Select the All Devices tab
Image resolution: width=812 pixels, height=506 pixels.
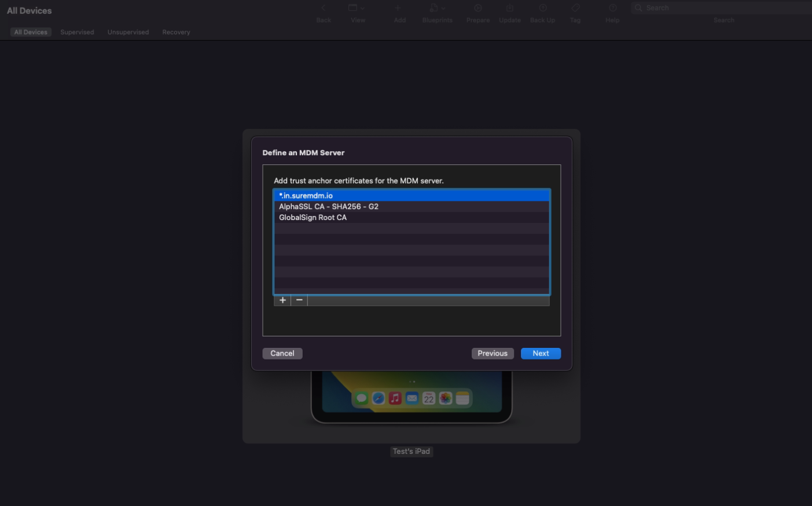click(31, 32)
